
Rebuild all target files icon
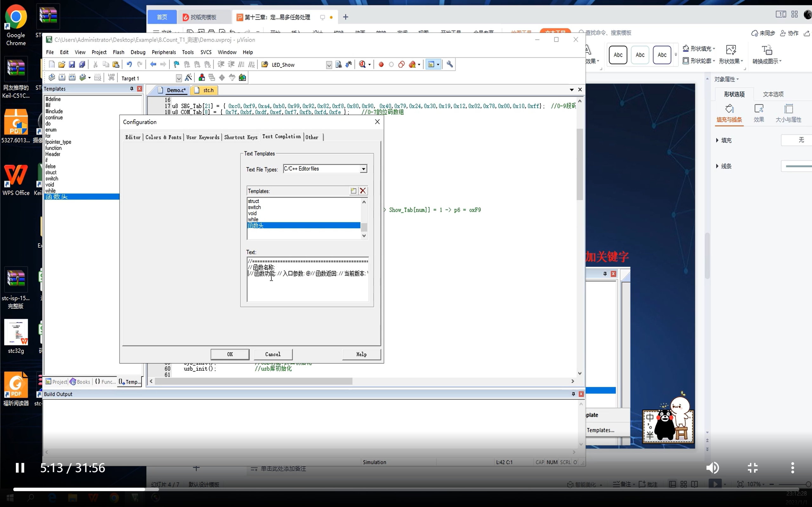72,78
